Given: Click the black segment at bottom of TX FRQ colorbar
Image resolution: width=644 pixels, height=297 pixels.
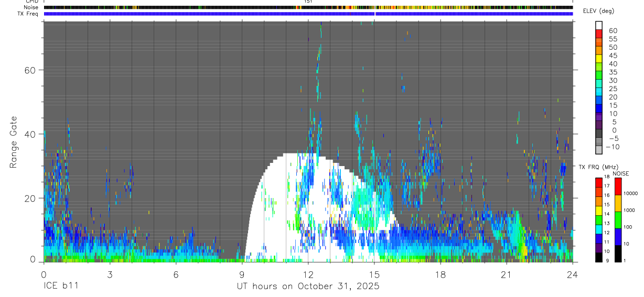Looking at the screenshot, I should (x=599, y=257).
